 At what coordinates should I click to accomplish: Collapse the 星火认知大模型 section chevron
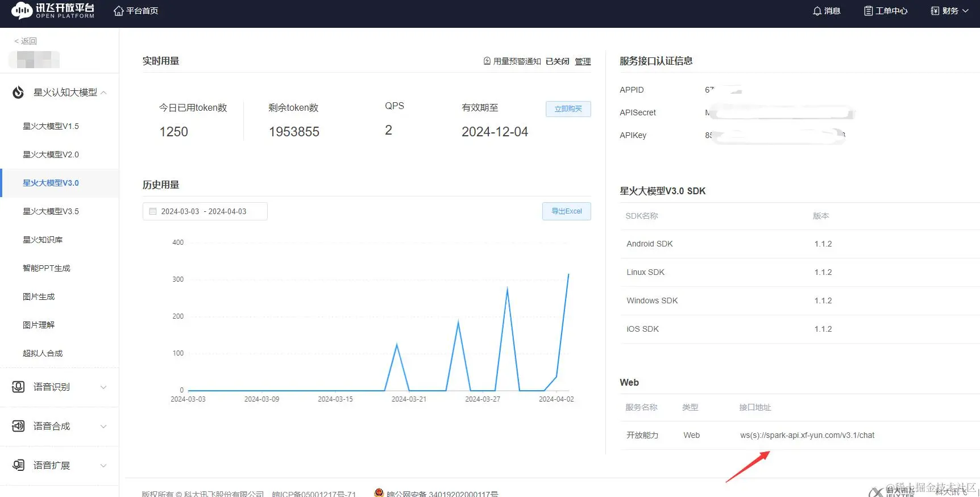tap(103, 93)
